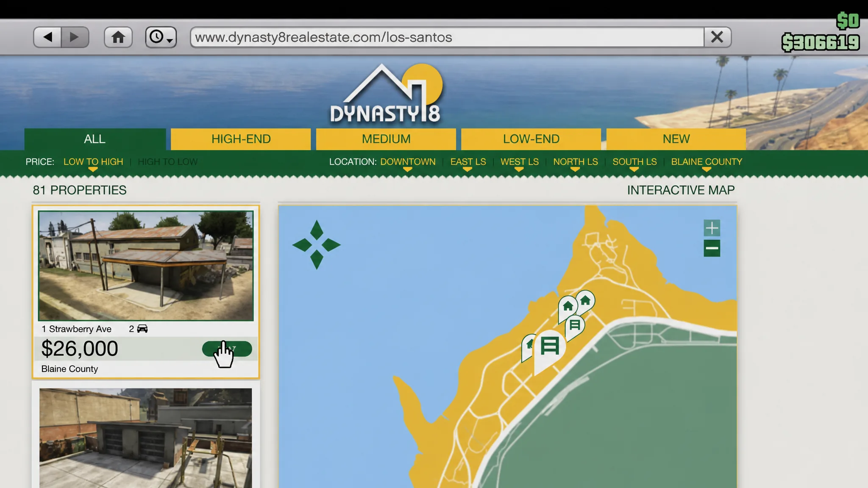Pan the map up with north arrow

coord(317,229)
